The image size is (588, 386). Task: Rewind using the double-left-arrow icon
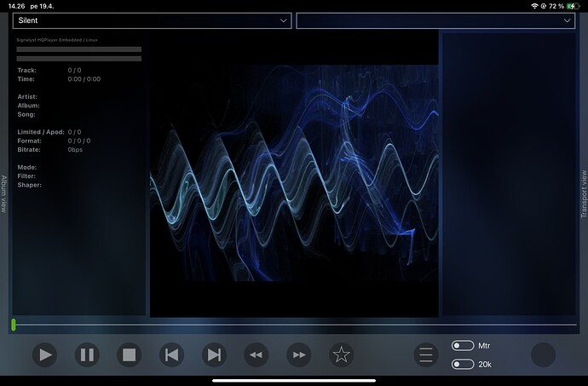tap(257, 355)
